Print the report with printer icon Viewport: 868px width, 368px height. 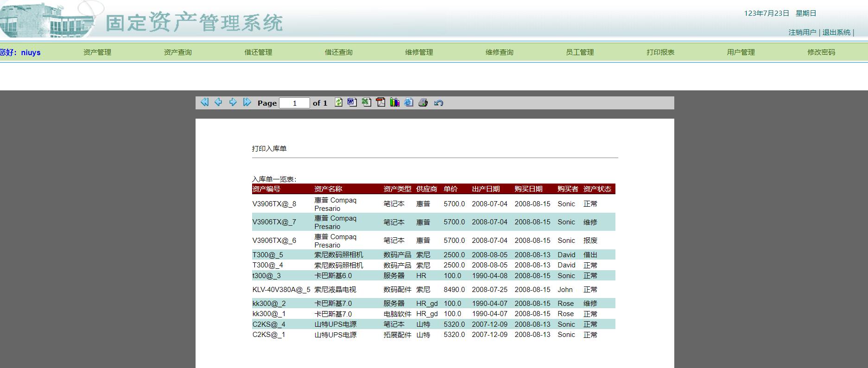click(x=423, y=102)
